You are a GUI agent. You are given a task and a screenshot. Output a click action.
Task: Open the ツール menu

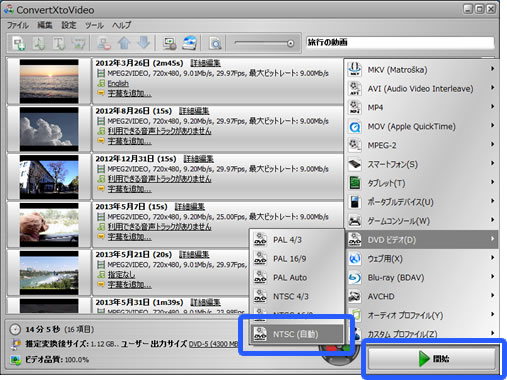point(94,25)
